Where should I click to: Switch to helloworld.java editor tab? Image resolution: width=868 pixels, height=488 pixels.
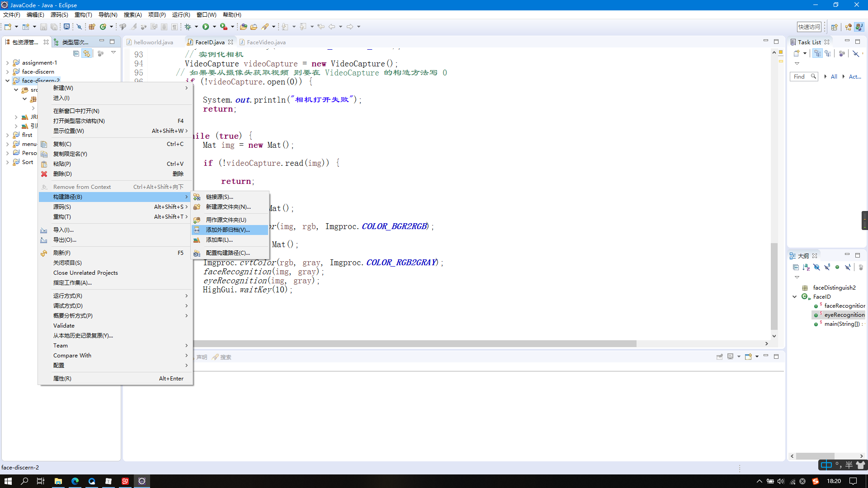click(x=153, y=42)
